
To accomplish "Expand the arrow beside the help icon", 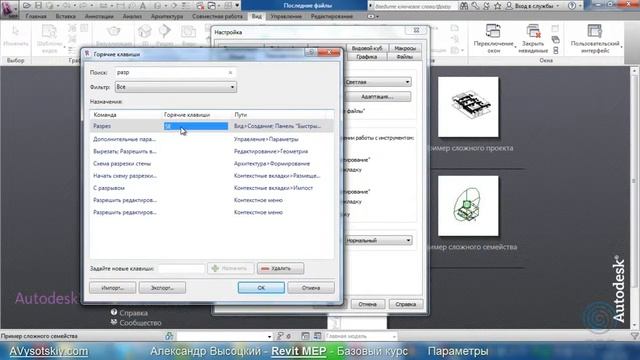I will click(580, 6).
